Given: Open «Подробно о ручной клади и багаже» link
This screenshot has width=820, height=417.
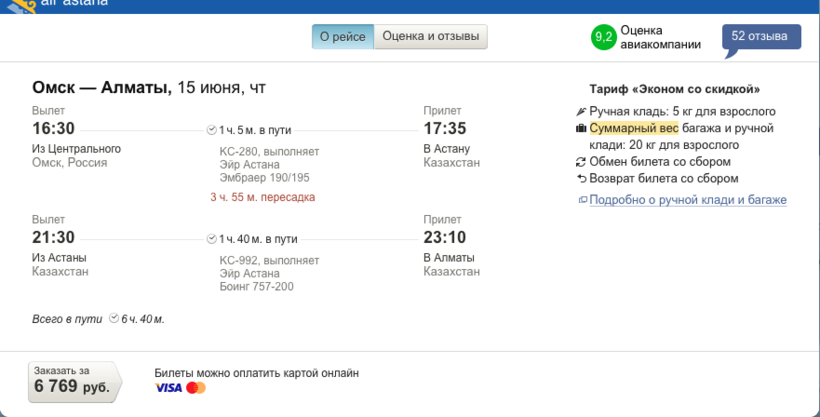Looking at the screenshot, I should click(688, 200).
